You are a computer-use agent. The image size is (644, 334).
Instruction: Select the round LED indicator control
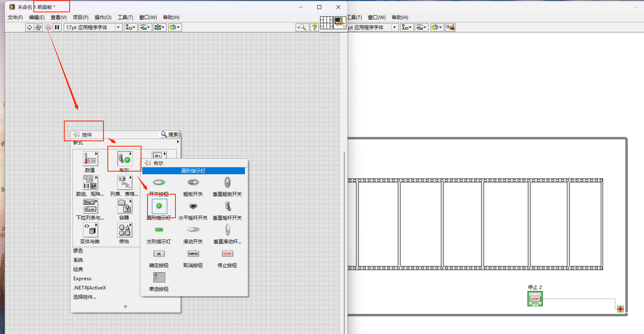point(159,206)
